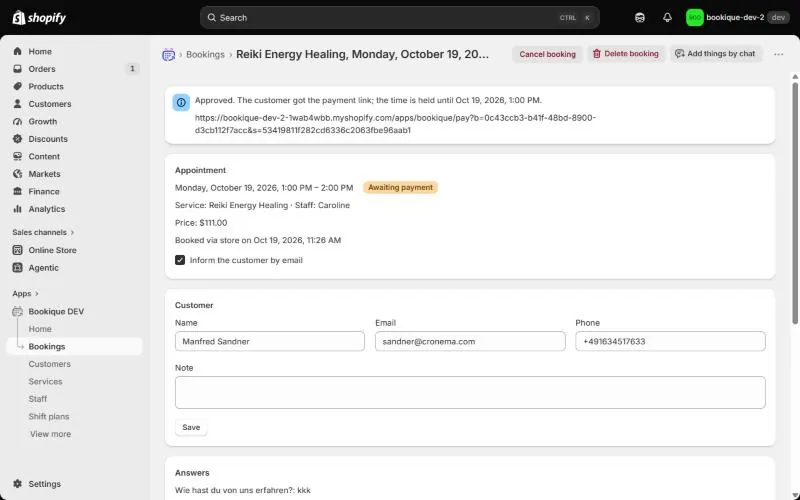
Task: Click Add things by chat button
Action: coord(715,54)
